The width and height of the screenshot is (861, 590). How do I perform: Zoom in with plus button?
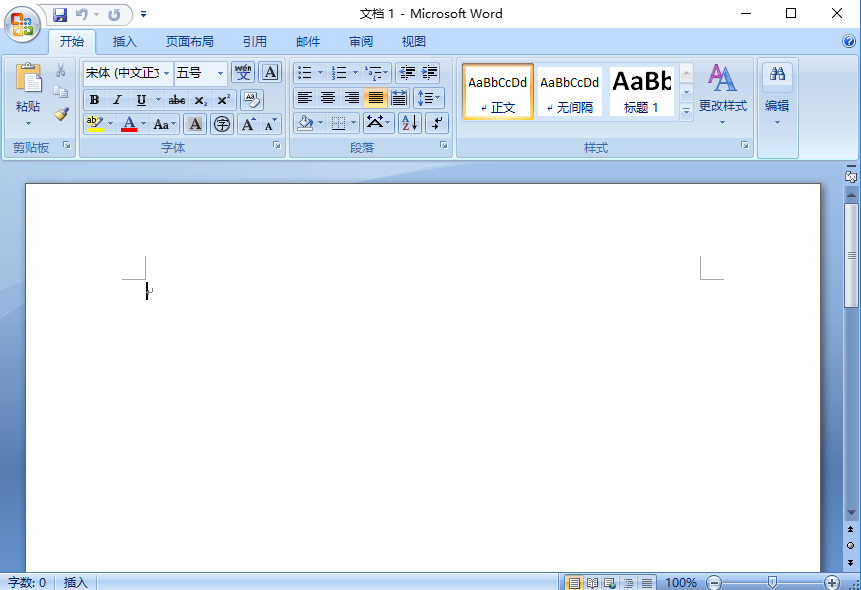point(832,582)
